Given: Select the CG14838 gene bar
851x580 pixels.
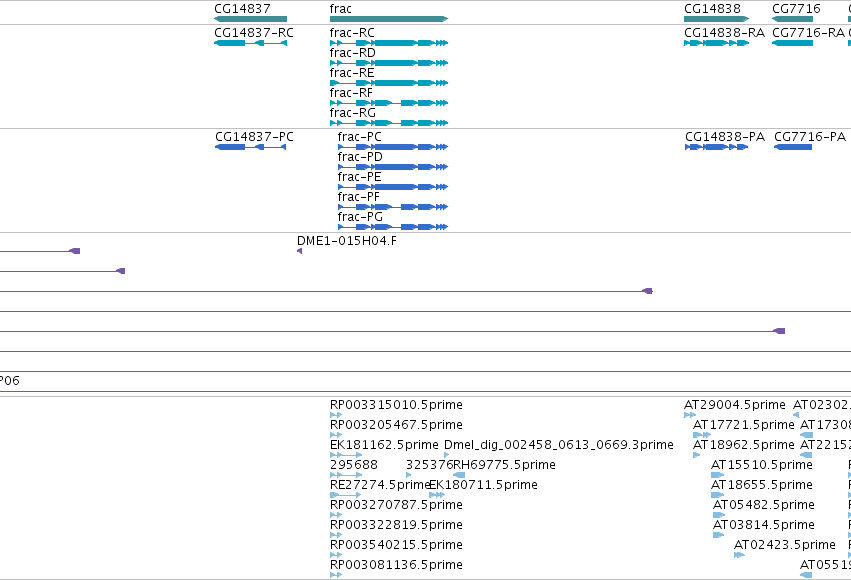Looking at the screenshot, I should (716, 19).
